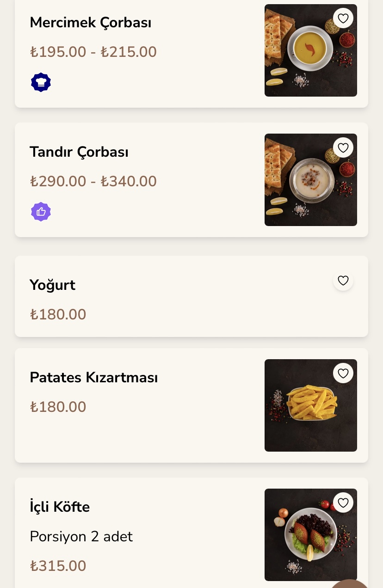Open Tandır Çorbası item title

click(79, 152)
